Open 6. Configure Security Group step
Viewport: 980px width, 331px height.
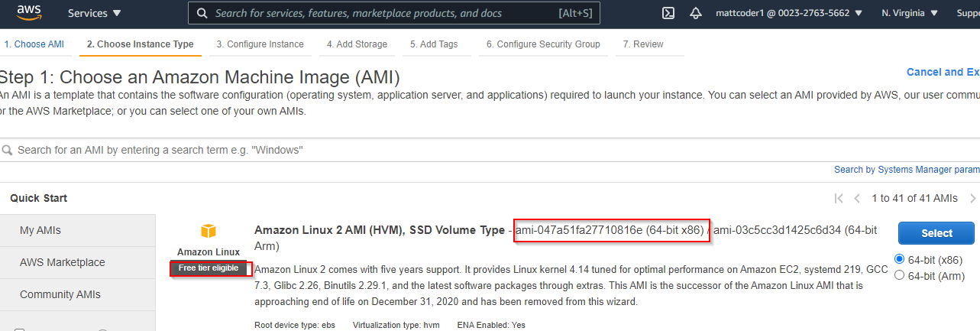[543, 44]
